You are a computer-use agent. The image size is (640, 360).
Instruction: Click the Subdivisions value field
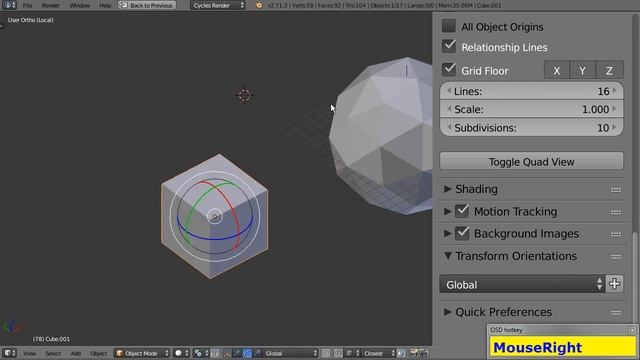pyautogui.click(x=531, y=128)
